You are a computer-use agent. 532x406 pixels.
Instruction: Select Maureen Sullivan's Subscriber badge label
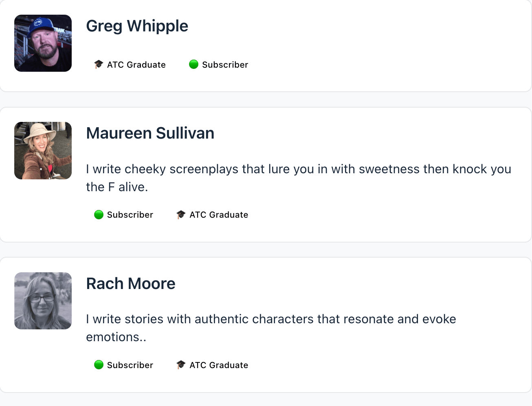(x=130, y=215)
